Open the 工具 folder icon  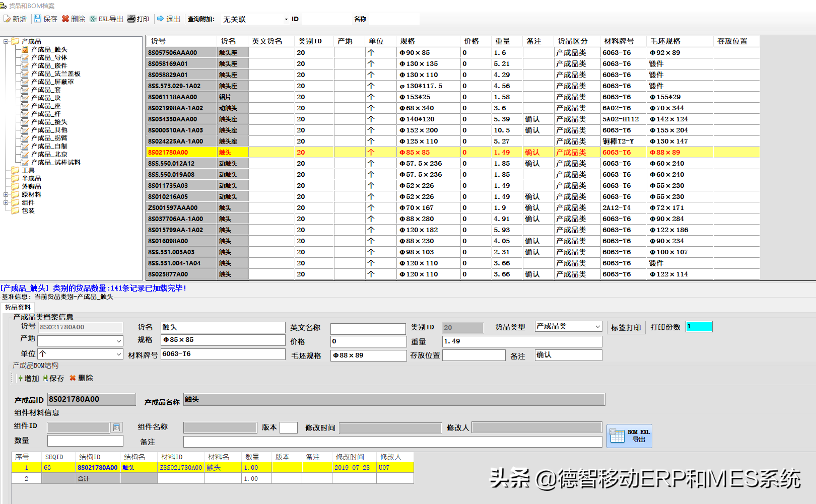(15, 170)
